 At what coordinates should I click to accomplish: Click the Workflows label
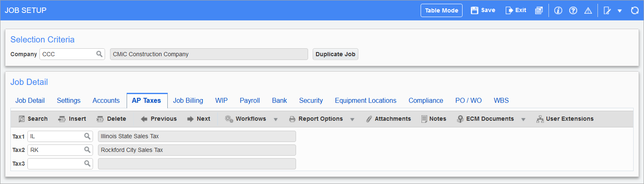point(251,119)
